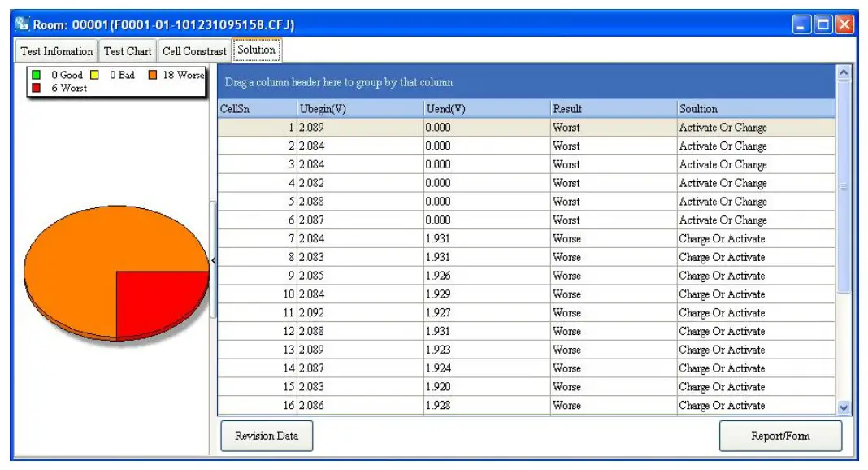This screenshot has width=868, height=470.
Task: Click the 18 Worse legend label
Action: [x=183, y=75]
